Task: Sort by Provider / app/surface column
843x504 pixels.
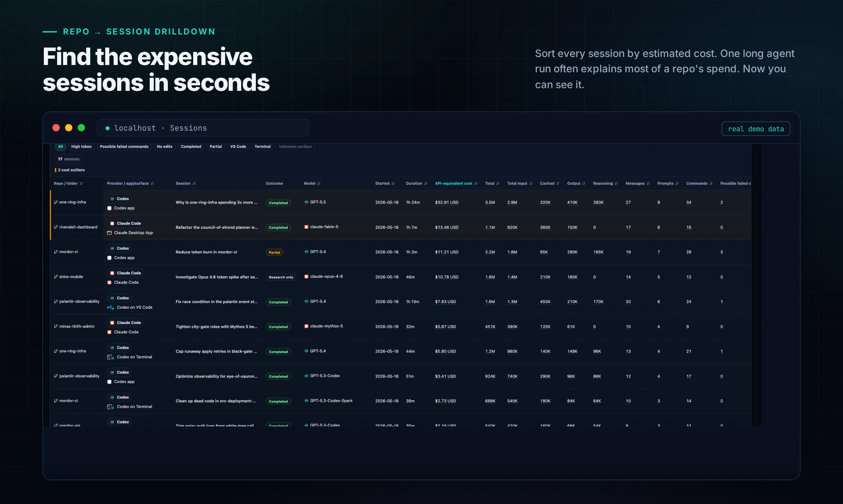Action: (130, 183)
